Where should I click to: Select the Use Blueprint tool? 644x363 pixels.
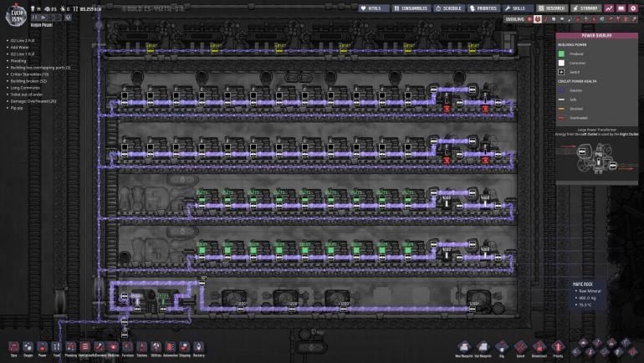point(483,348)
